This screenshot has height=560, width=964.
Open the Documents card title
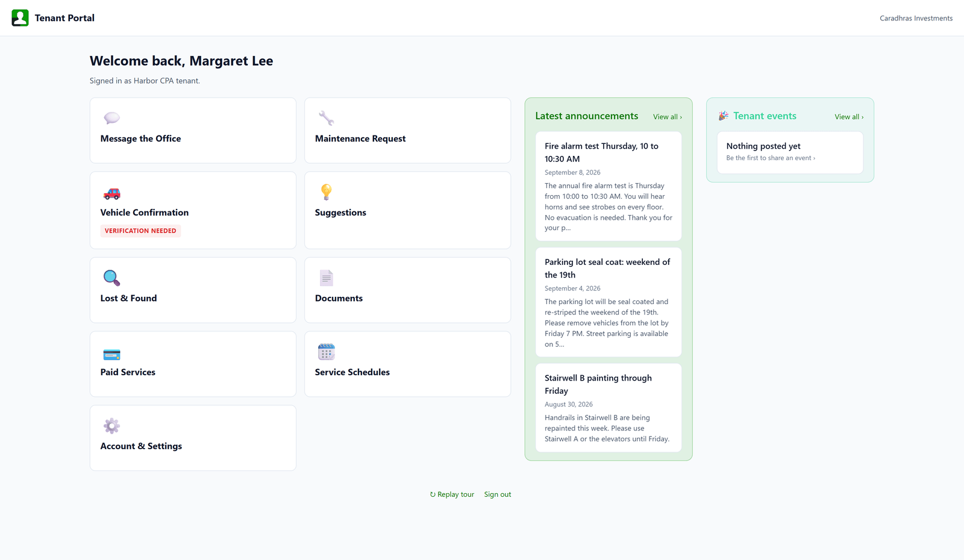pyautogui.click(x=339, y=298)
